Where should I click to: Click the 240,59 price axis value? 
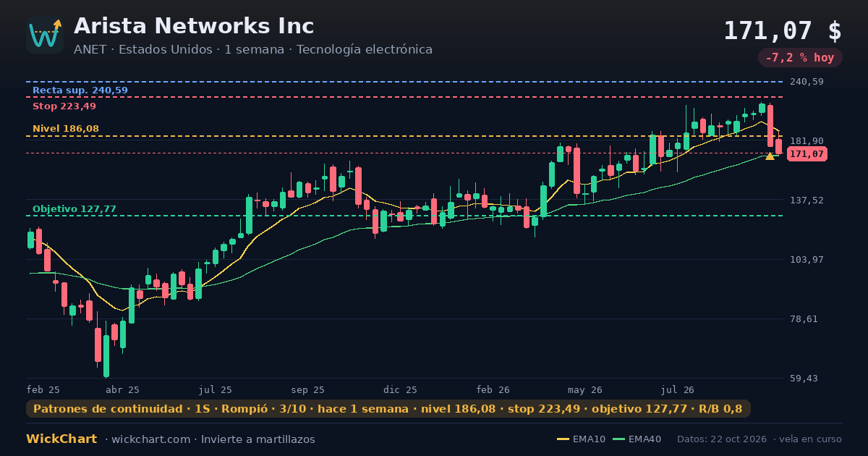pyautogui.click(x=807, y=82)
